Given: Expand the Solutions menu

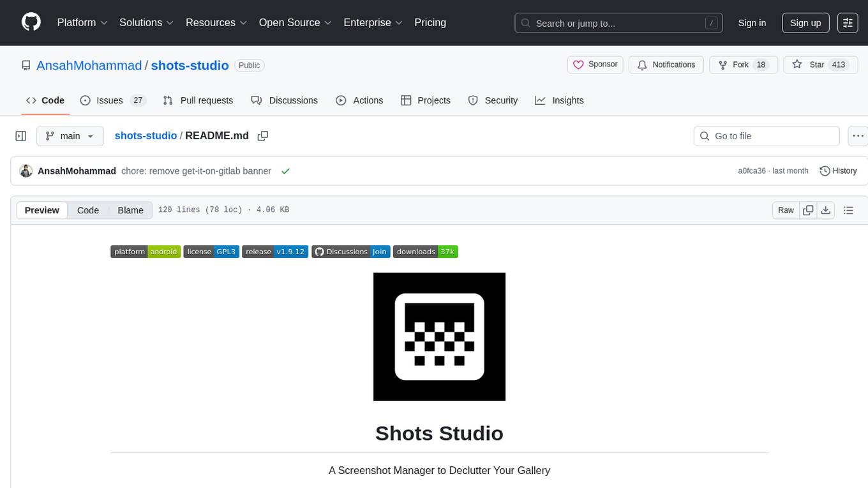Looking at the screenshot, I should point(146,22).
